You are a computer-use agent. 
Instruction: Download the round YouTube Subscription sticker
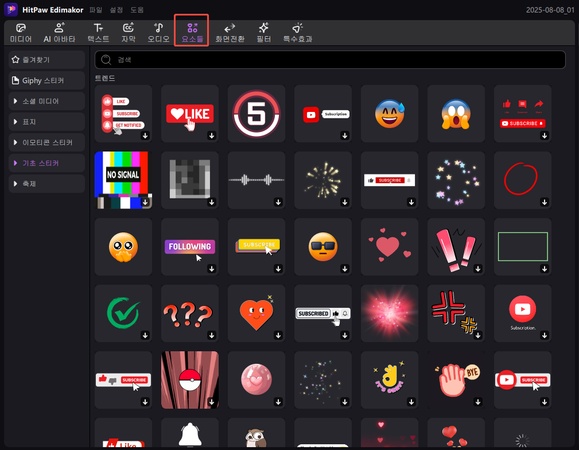click(544, 335)
